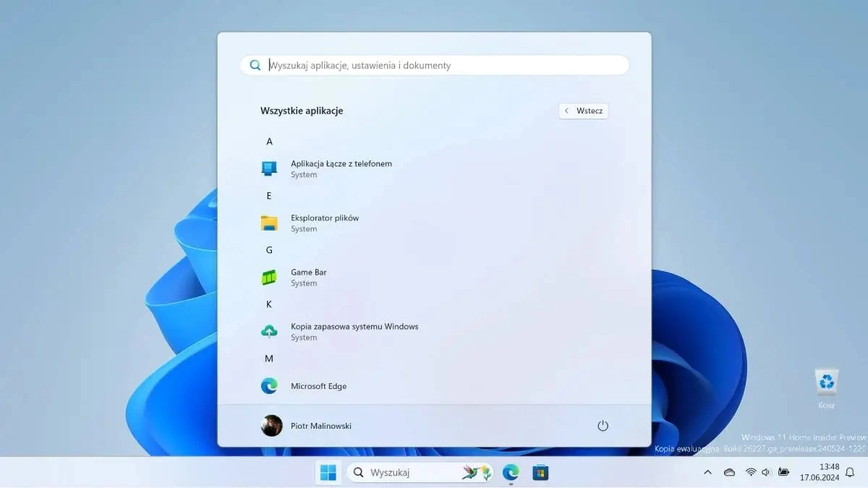Click the letter M section header
Image resolution: width=868 pixels, height=488 pixels.
click(x=268, y=358)
